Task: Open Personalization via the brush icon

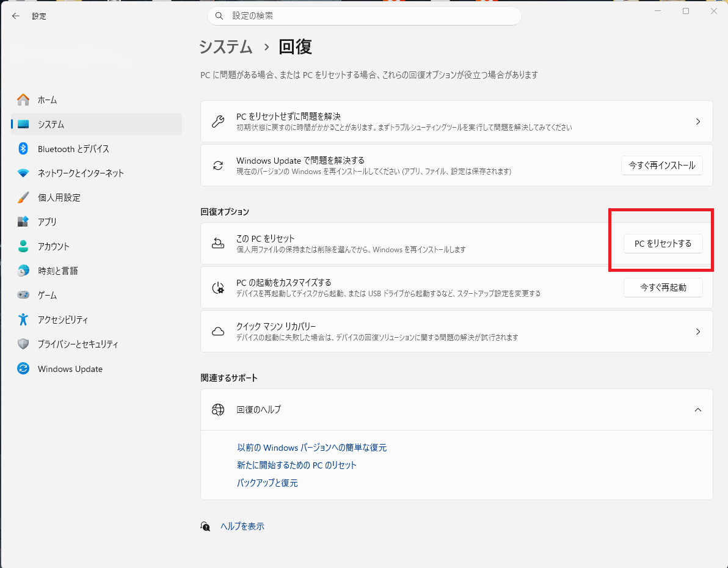Action: [x=23, y=197]
